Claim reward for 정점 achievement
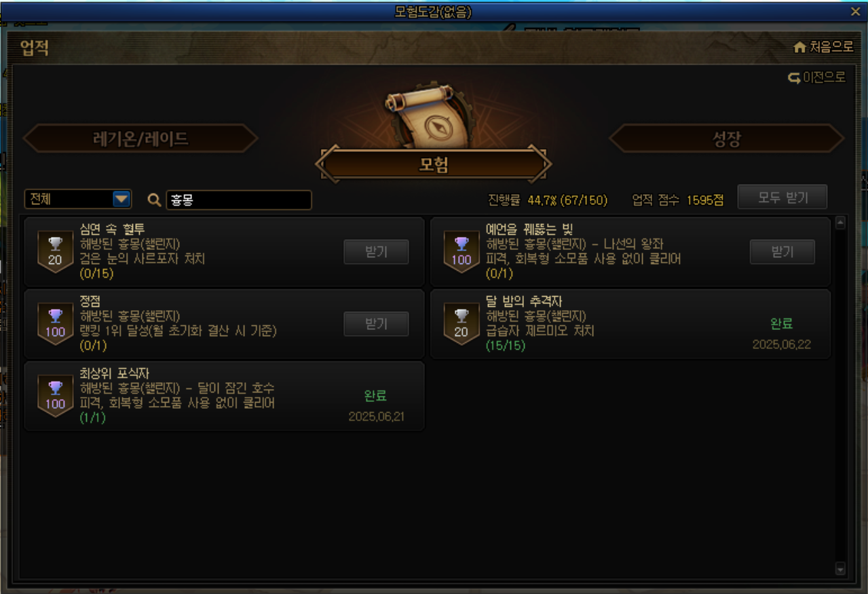This screenshot has width=868, height=594. click(x=376, y=324)
